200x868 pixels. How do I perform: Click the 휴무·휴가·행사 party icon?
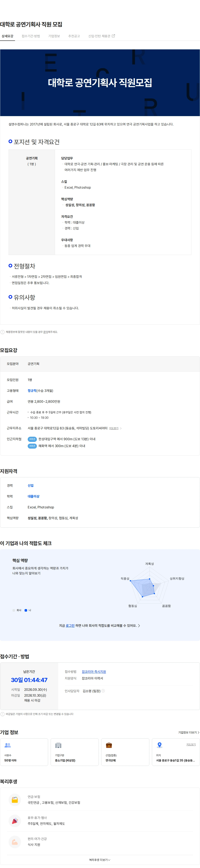[15, 821]
